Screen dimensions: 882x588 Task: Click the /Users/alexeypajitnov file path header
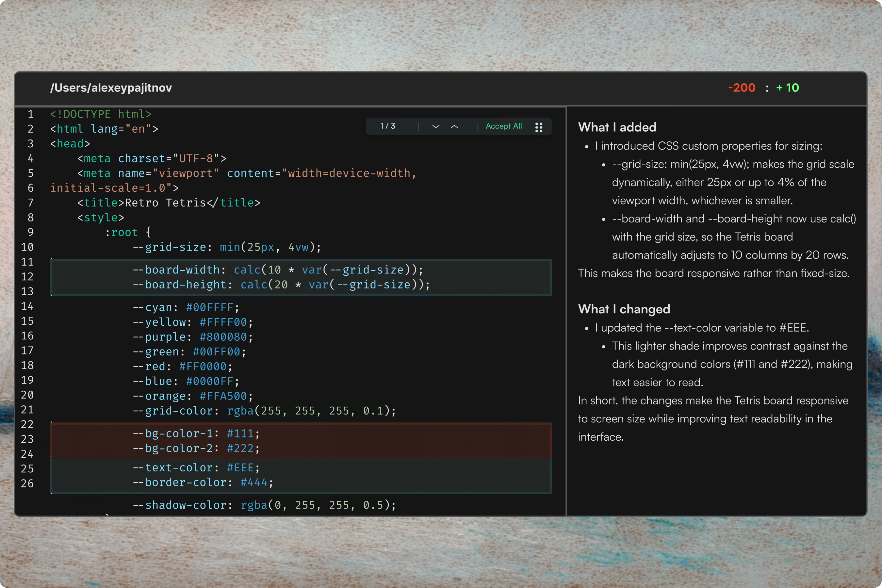click(x=111, y=88)
